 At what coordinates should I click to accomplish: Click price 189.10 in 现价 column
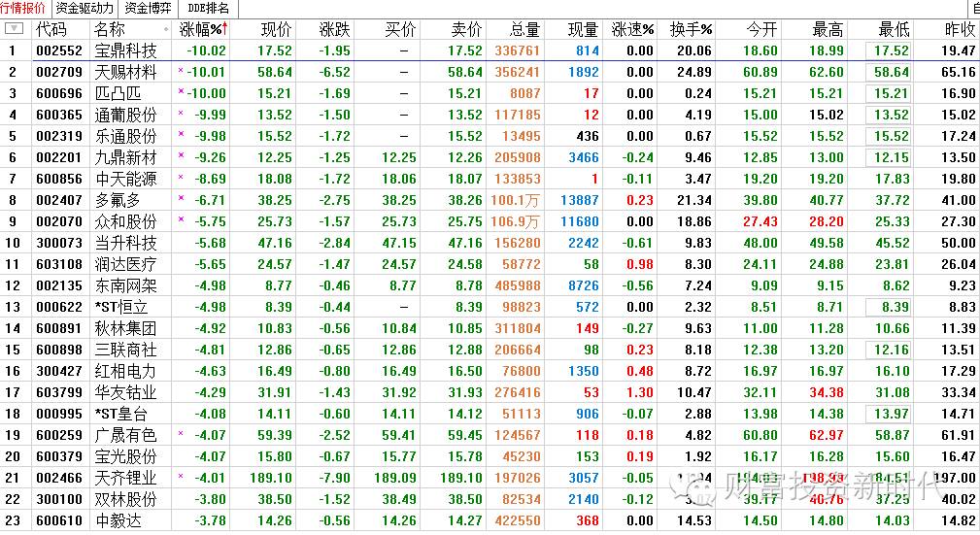pos(271,478)
